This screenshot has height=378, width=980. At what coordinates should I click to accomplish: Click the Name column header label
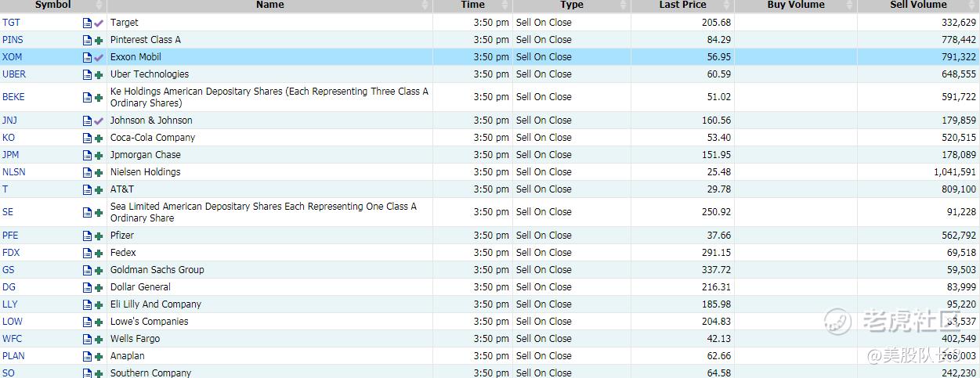pyautogui.click(x=270, y=5)
